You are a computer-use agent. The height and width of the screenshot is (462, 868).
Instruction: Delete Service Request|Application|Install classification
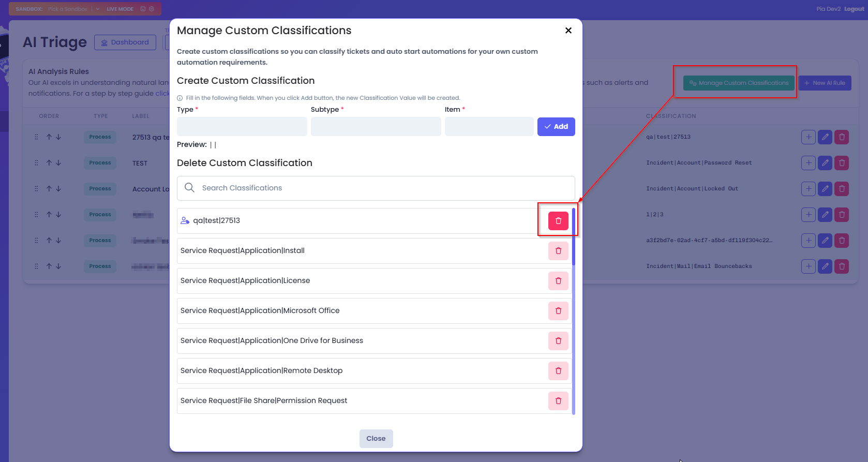(558, 251)
